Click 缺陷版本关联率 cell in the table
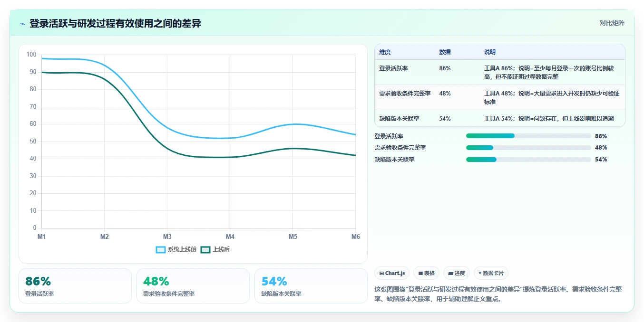The height and width of the screenshot is (322, 644). [399, 119]
